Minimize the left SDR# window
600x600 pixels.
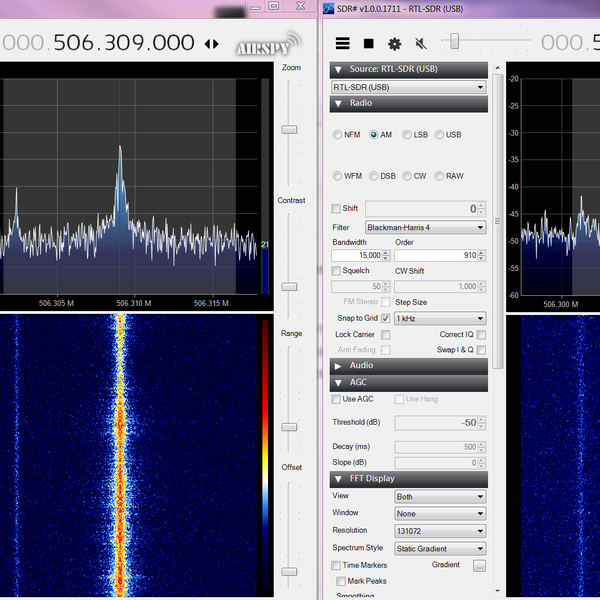[255, 7]
